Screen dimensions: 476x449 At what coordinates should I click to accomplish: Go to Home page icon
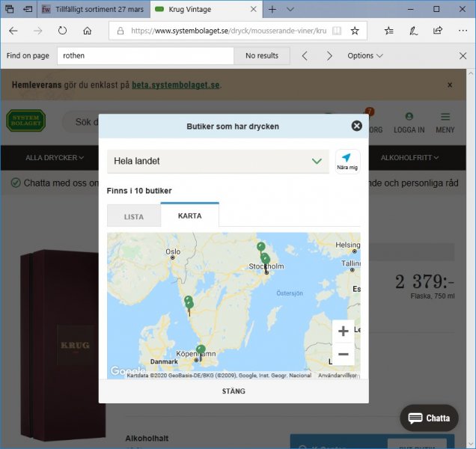pos(88,31)
